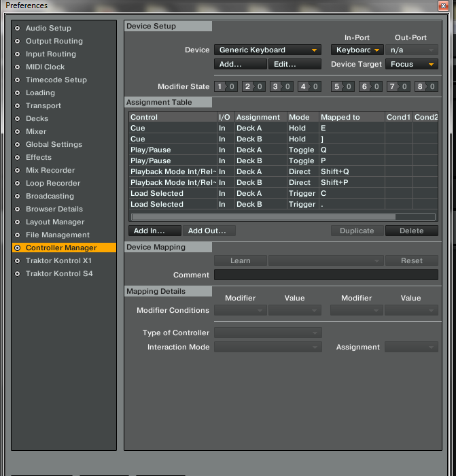Select Playback Mode row mapped to Shift+Q

click(283, 172)
